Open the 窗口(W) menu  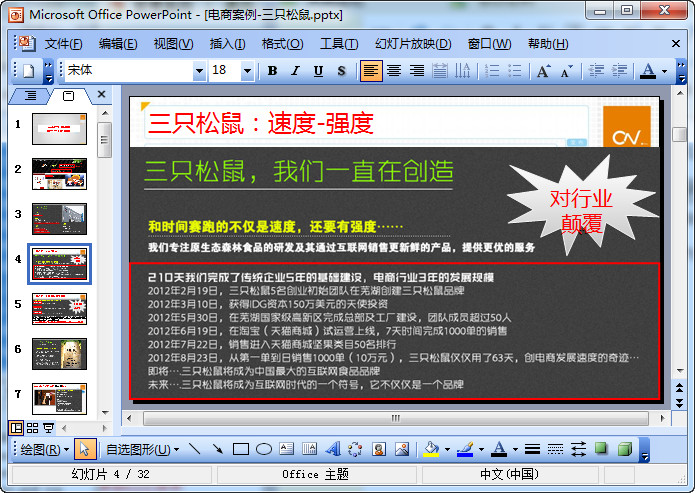(x=489, y=44)
